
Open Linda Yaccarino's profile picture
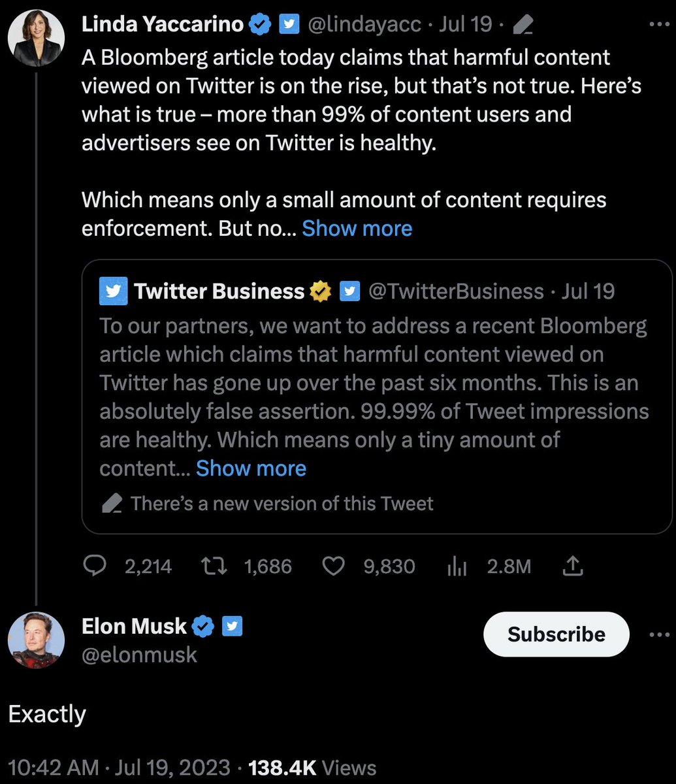coord(36,38)
